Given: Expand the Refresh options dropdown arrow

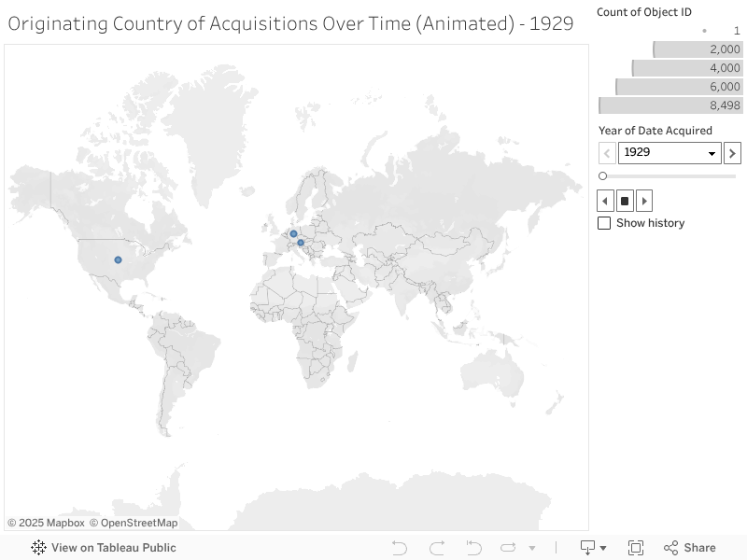Looking at the screenshot, I should (532, 548).
